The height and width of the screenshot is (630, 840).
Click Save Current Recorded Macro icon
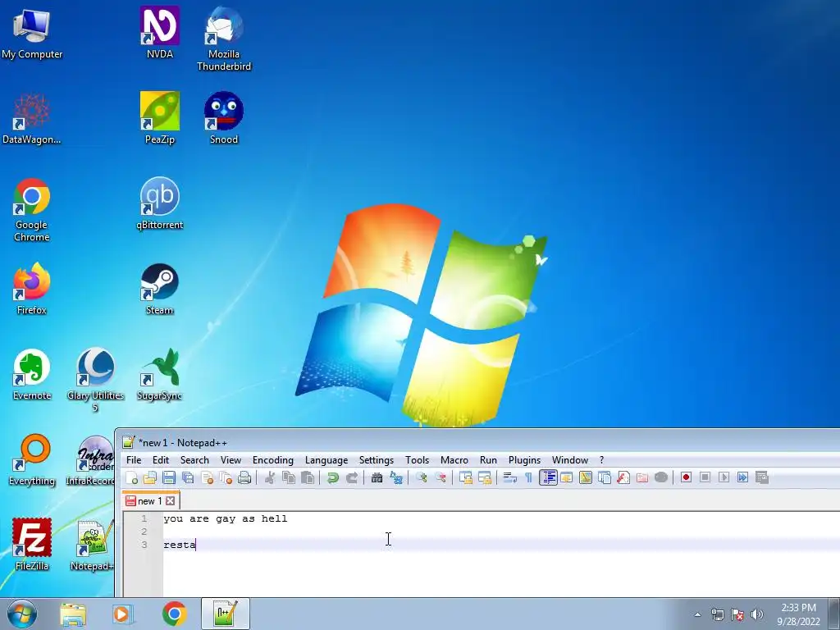[x=762, y=477]
